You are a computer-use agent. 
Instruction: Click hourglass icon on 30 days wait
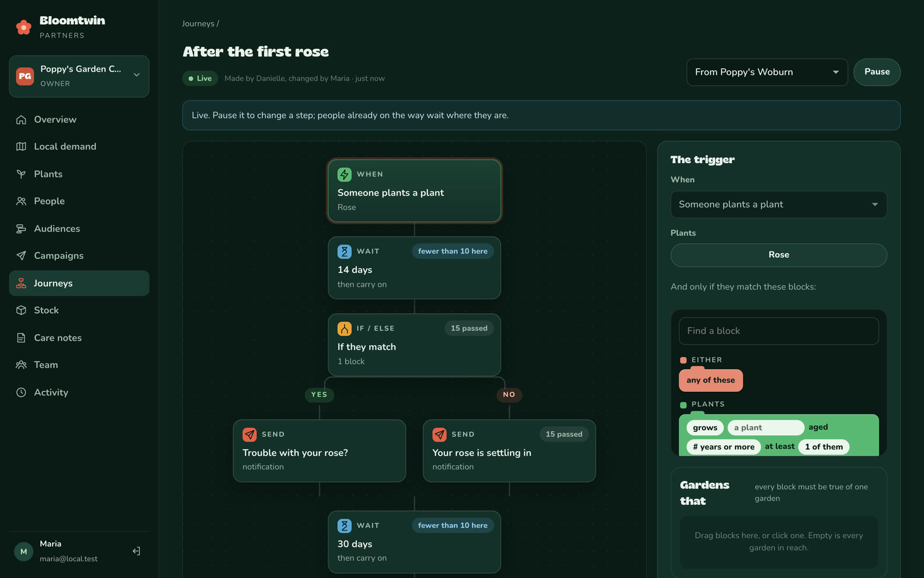(x=344, y=525)
